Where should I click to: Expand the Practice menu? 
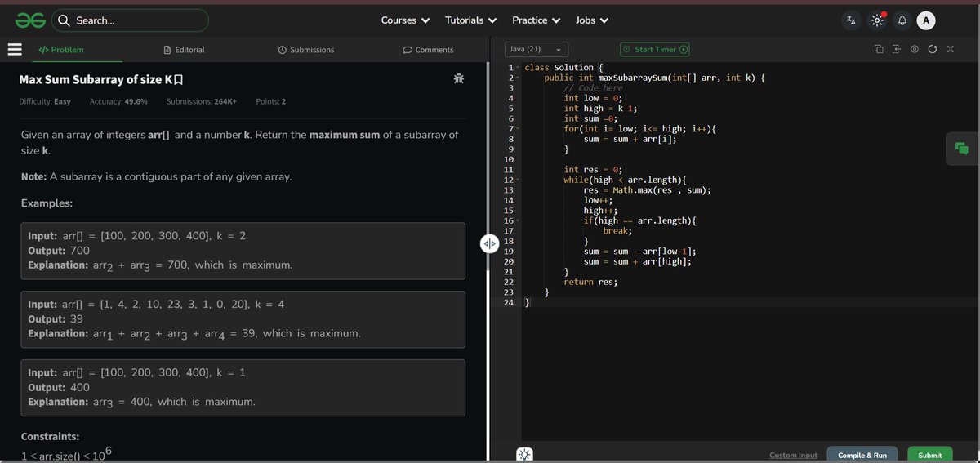point(536,20)
